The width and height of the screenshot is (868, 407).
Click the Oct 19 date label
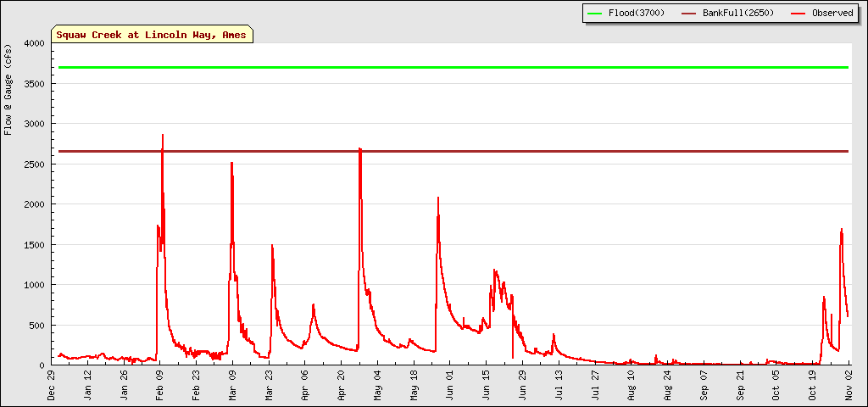point(813,386)
